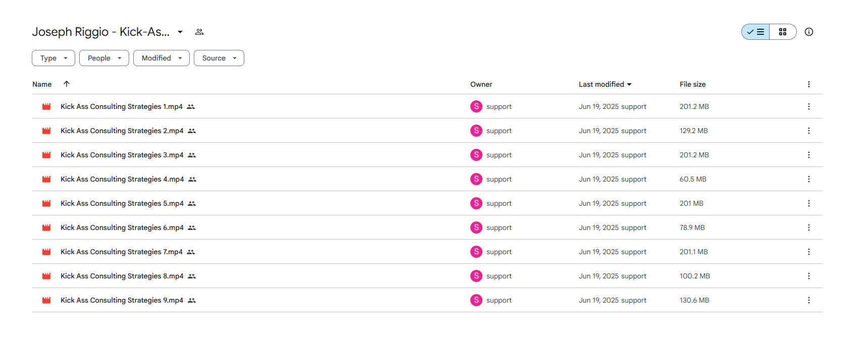Image resolution: width=868 pixels, height=340 pixels.
Task: Open the Type filter dropdown
Action: pos(53,58)
